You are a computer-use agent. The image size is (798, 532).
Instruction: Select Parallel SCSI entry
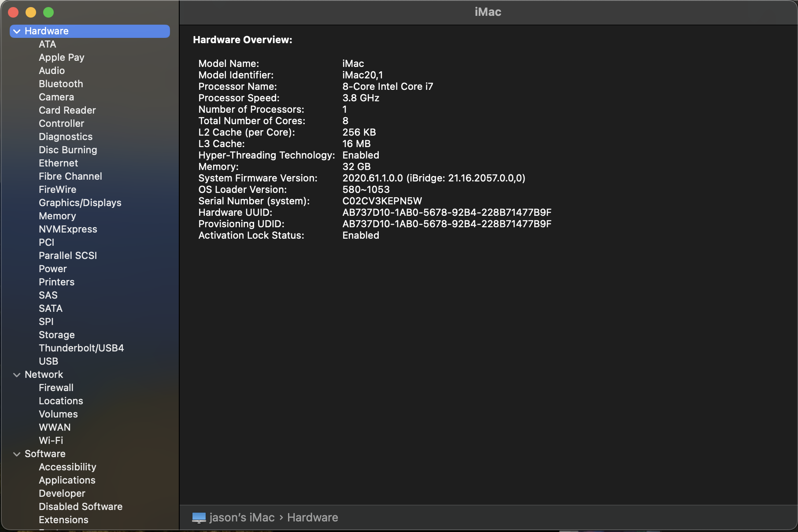[x=68, y=256]
